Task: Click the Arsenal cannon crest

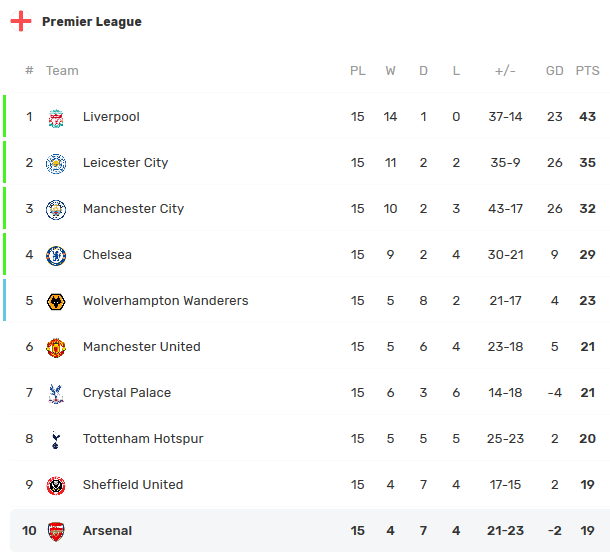Action: (56, 531)
